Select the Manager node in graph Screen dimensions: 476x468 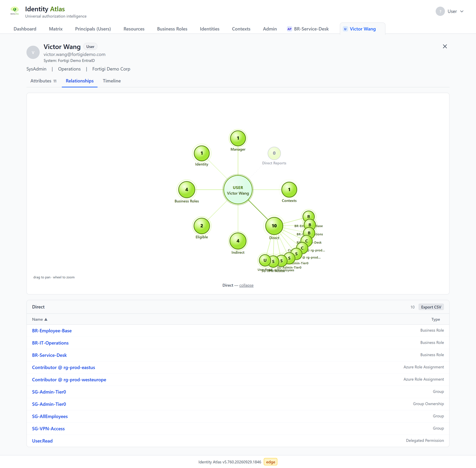click(238, 138)
